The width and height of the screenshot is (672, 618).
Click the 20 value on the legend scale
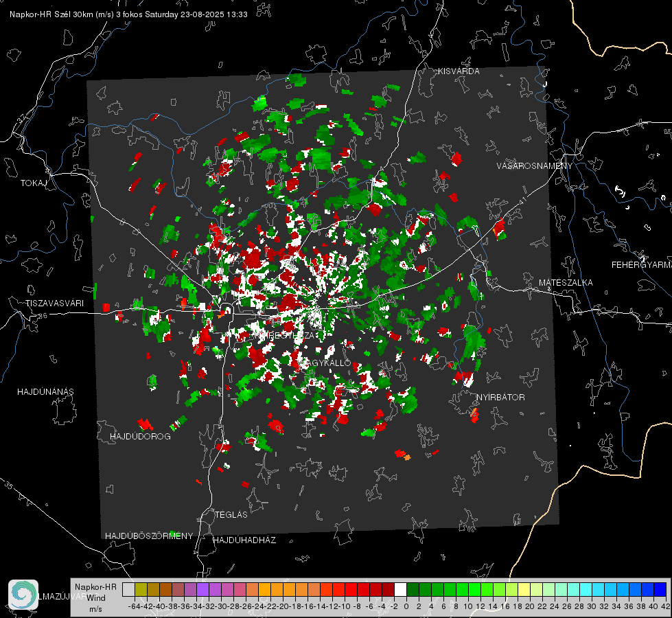[x=530, y=606]
